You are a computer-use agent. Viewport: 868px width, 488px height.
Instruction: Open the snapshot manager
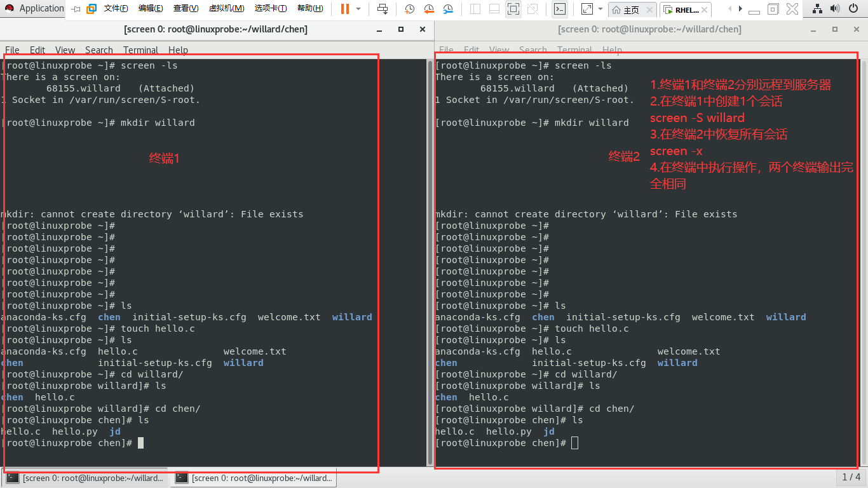(x=448, y=9)
